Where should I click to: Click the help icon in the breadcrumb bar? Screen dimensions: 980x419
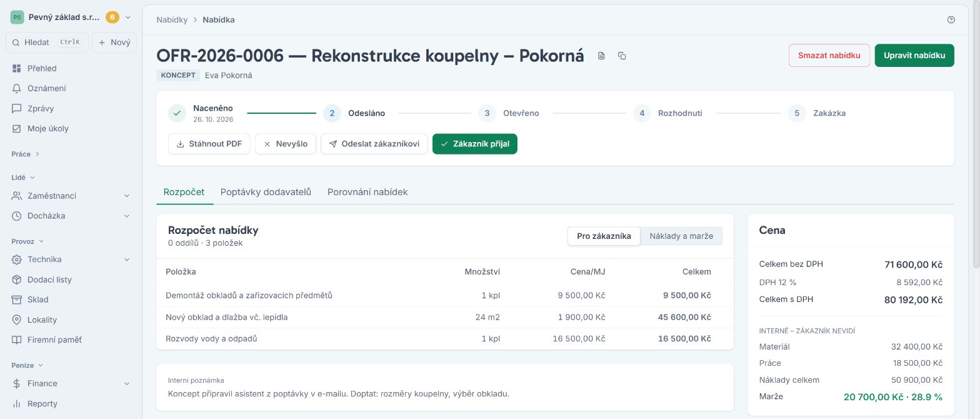click(x=951, y=19)
